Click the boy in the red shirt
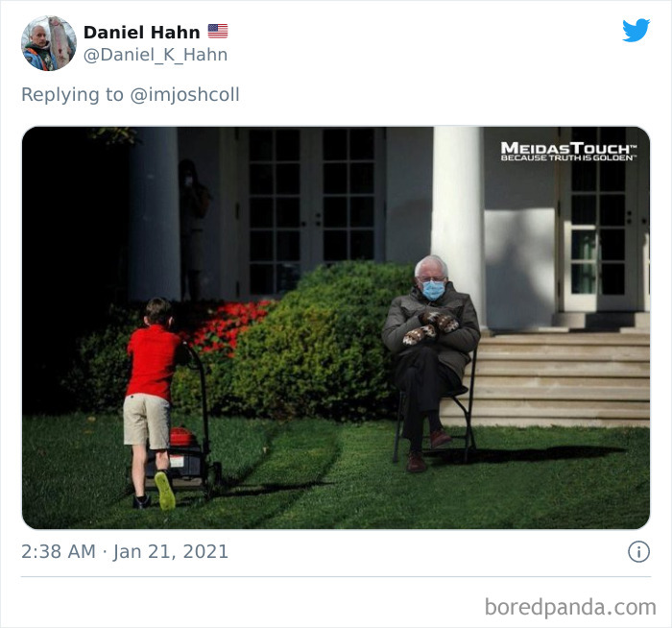Image resolution: width=672 pixels, height=628 pixels. pos(152,403)
